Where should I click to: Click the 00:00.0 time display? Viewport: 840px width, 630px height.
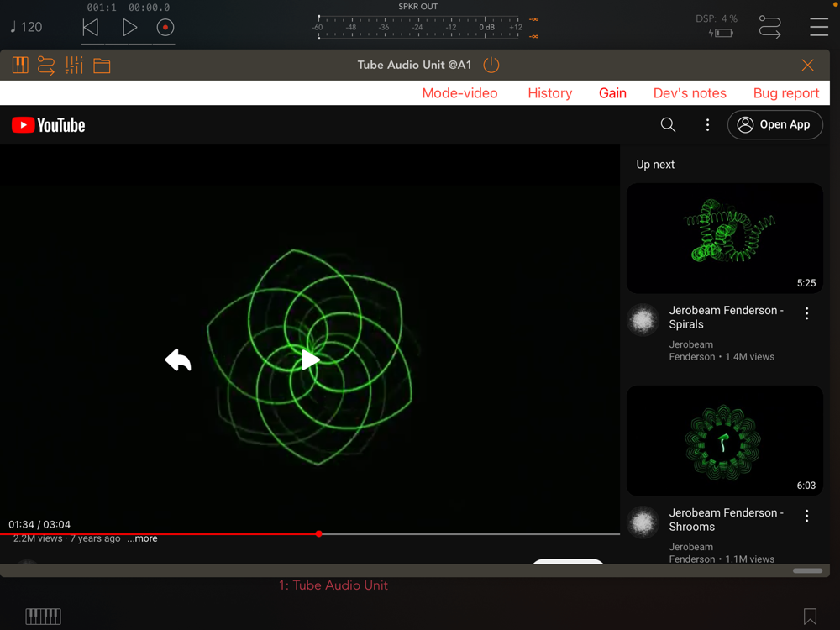pyautogui.click(x=149, y=8)
